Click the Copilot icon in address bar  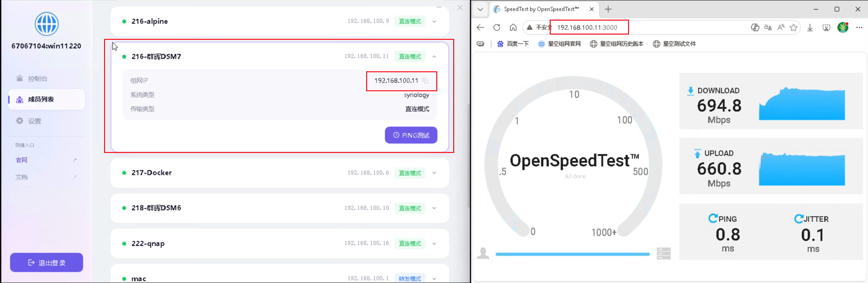click(755, 28)
